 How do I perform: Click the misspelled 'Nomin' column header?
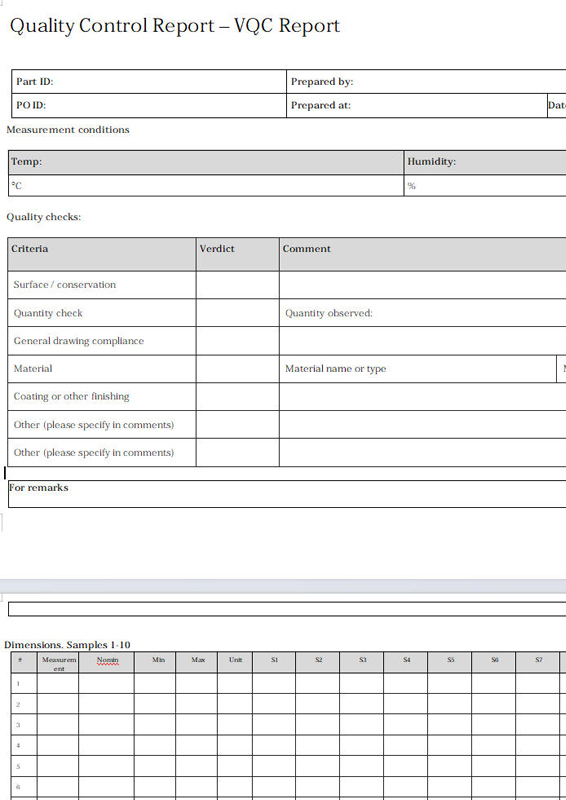pos(107,660)
